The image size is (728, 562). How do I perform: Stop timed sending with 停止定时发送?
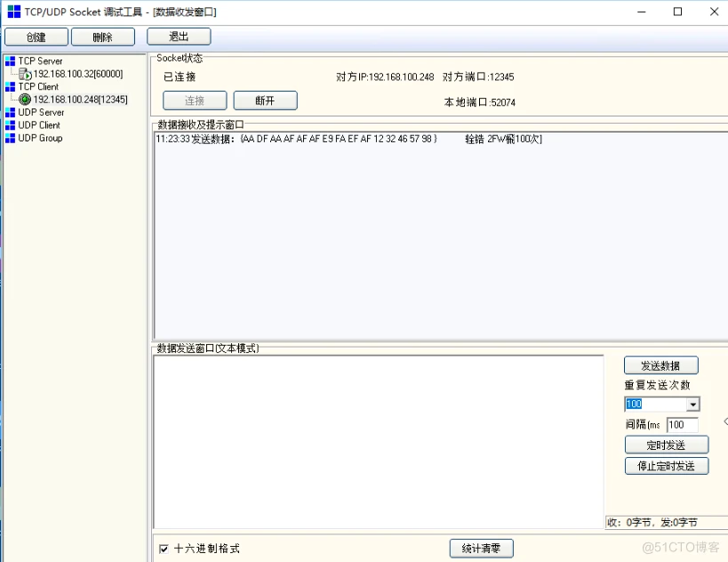click(667, 466)
